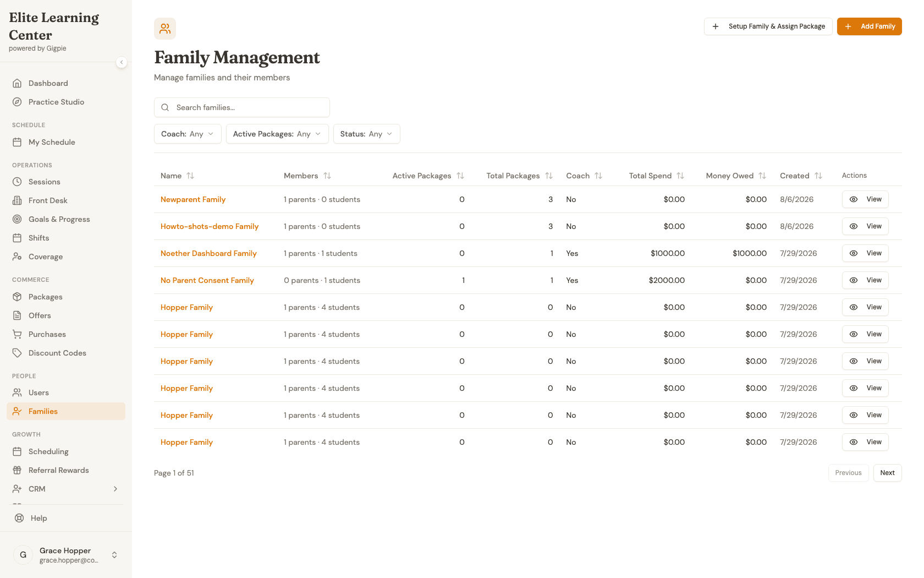The image size is (924, 578).
Task: Open the Status filter dropdown
Action: coord(367,134)
